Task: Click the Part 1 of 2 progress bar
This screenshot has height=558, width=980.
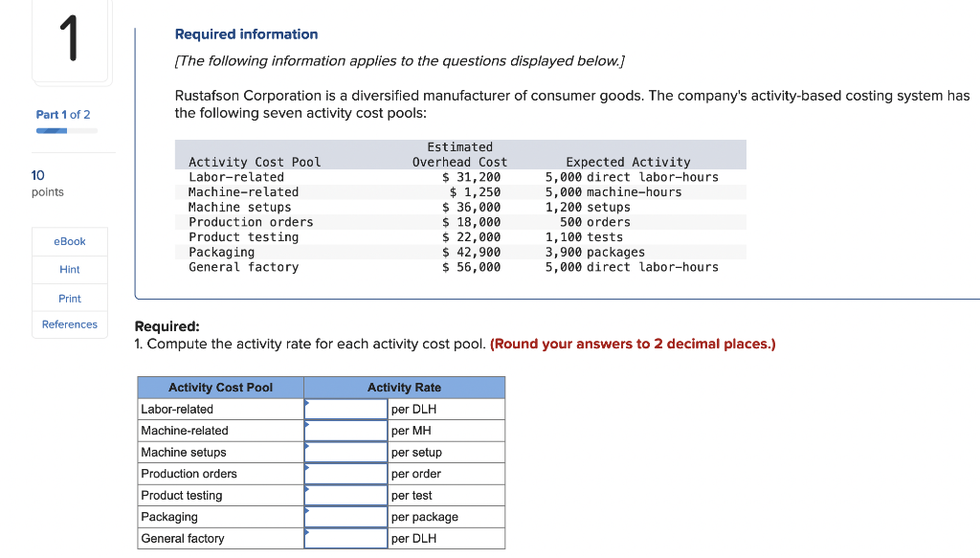Action: click(x=67, y=130)
